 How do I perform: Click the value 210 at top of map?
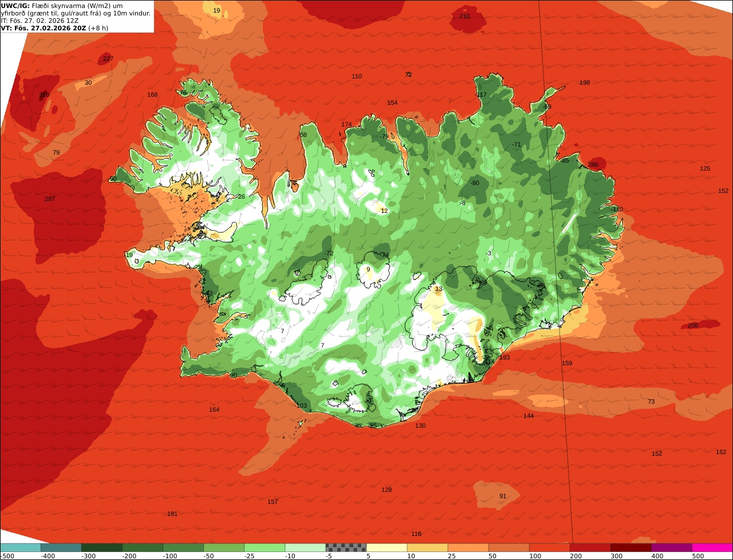[464, 16]
